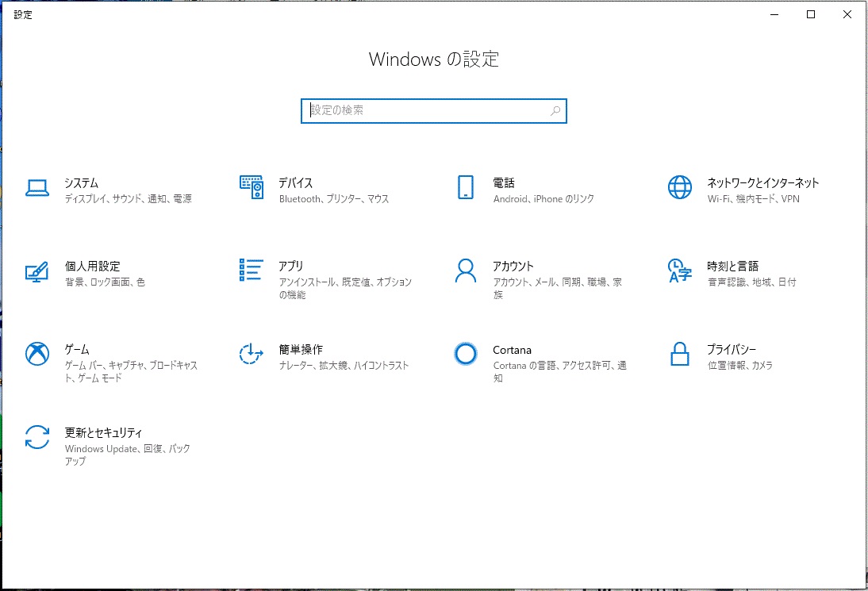Select the 電話 heading
Screen dimensions: 868x591
click(x=504, y=182)
